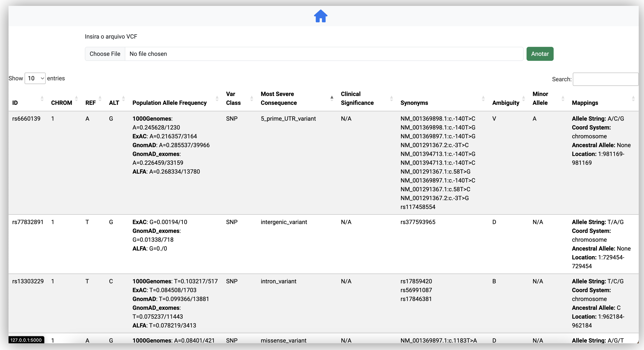Click ALFA: A=0.268334/13780 frequency text
This screenshot has height=350, width=644.
166,172
